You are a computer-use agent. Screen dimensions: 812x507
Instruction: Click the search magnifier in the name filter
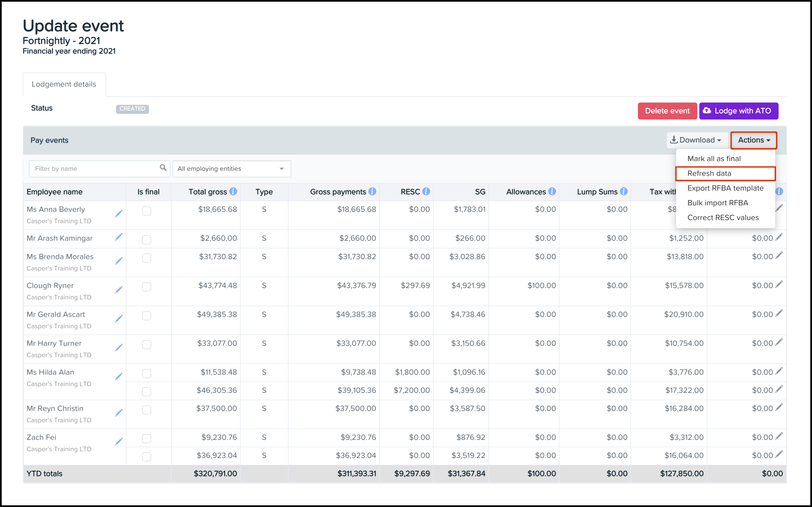(163, 168)
